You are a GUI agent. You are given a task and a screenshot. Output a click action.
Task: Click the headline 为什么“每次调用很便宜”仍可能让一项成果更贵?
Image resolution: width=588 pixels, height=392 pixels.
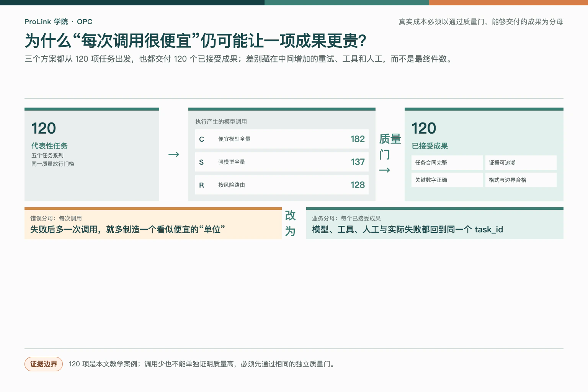pyautogui.click(x=196, y=41)
